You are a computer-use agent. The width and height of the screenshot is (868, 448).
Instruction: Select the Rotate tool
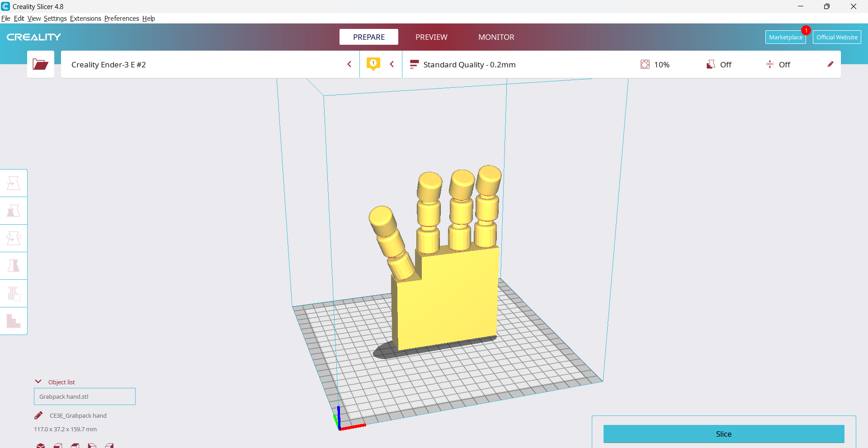14,238
